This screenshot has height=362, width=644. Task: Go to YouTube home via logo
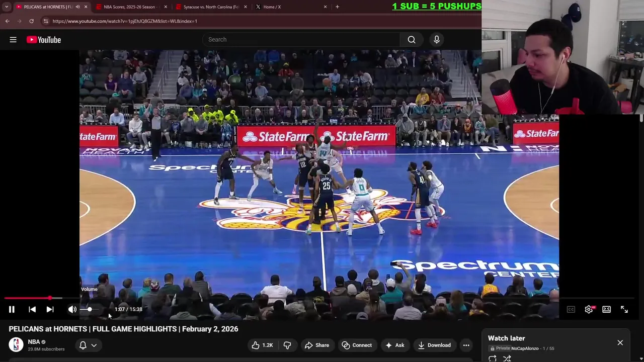tap(44, 40)
